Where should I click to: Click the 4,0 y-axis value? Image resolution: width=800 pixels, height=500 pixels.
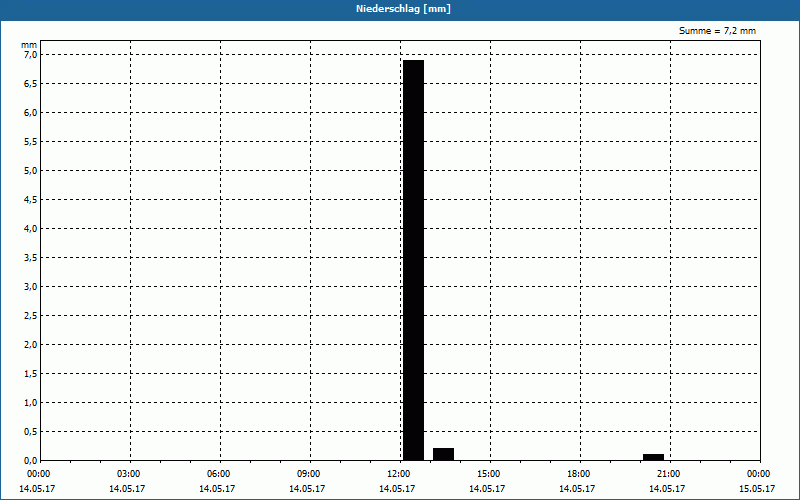click(30, 229)
